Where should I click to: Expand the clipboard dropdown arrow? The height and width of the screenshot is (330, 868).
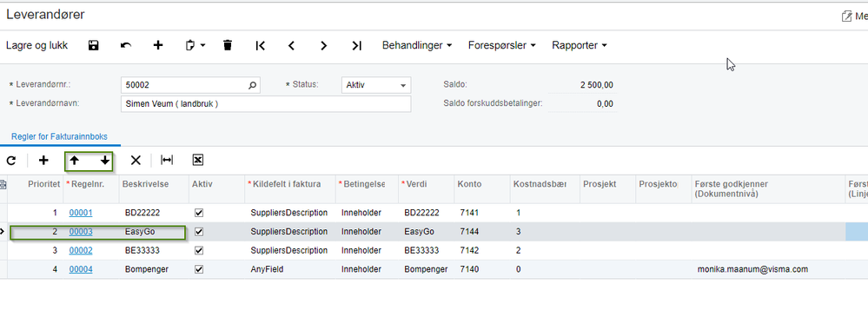pyautogui.click(x=203, y=45)
